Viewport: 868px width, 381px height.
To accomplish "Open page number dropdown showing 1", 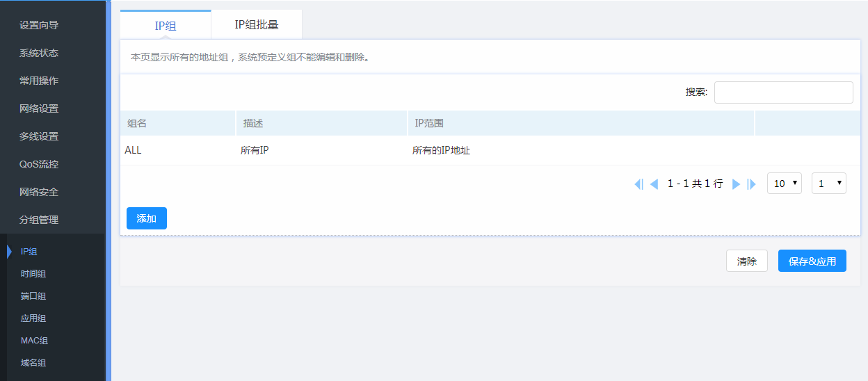I will (x=829, y=184).
